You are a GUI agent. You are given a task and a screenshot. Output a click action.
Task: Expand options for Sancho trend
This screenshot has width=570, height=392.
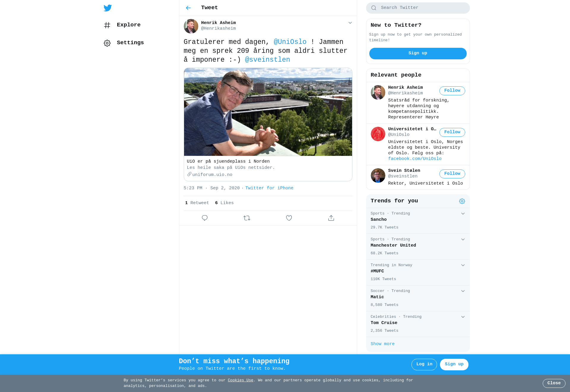coord(463,214)
